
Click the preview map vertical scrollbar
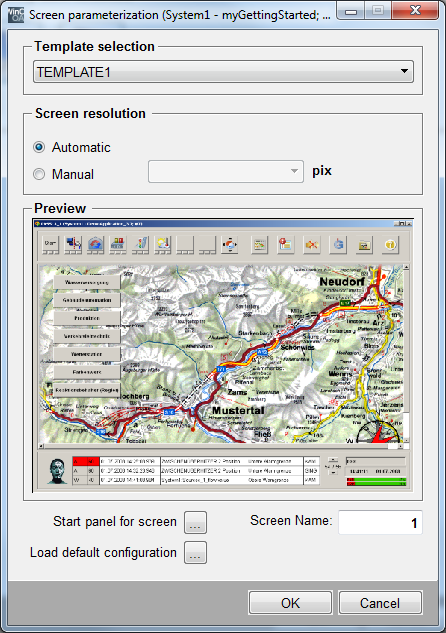pyautogui.click(x=406, y=354)
